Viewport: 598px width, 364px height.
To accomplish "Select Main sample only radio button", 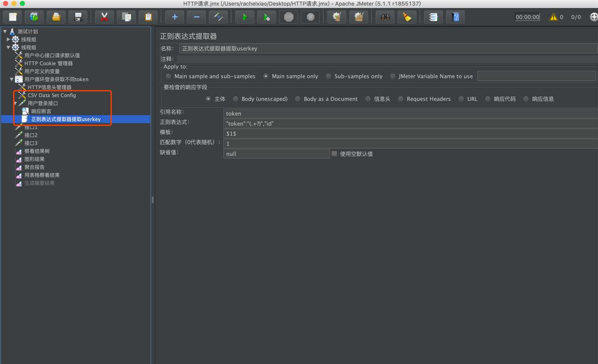I will coord(266,76).
